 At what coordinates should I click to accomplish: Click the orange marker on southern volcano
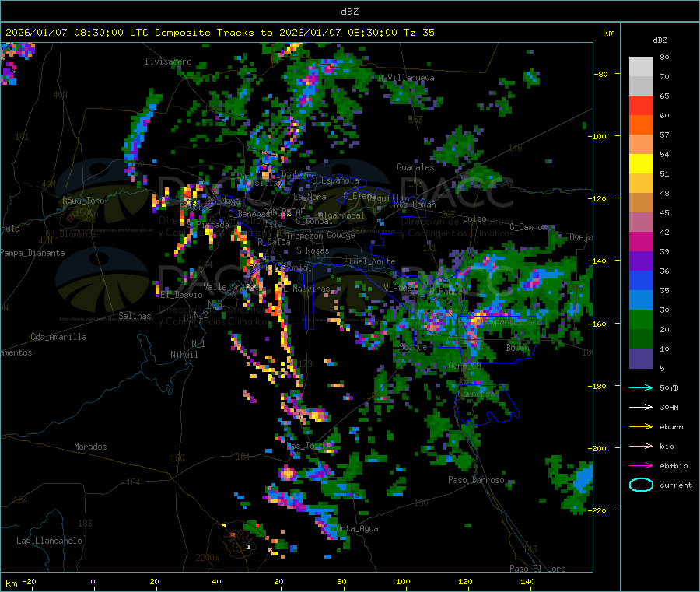pyautogui.click(x=233, y=534)
